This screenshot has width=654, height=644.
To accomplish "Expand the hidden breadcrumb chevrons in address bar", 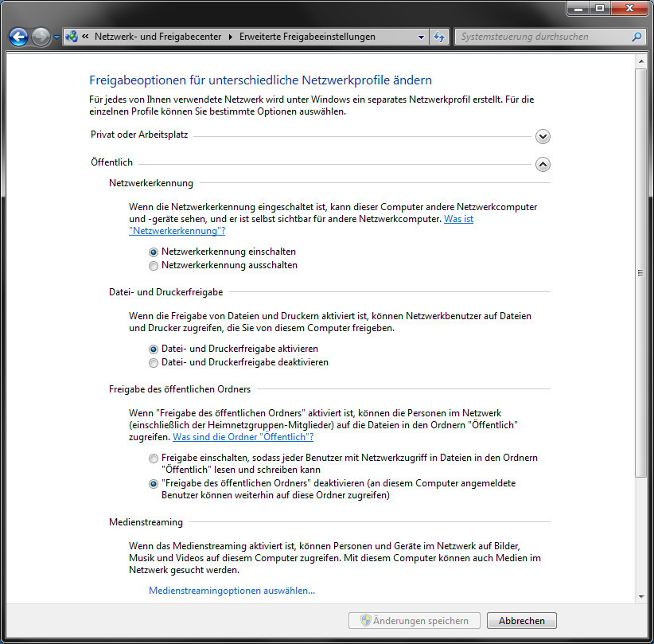I will pos(85,37).
